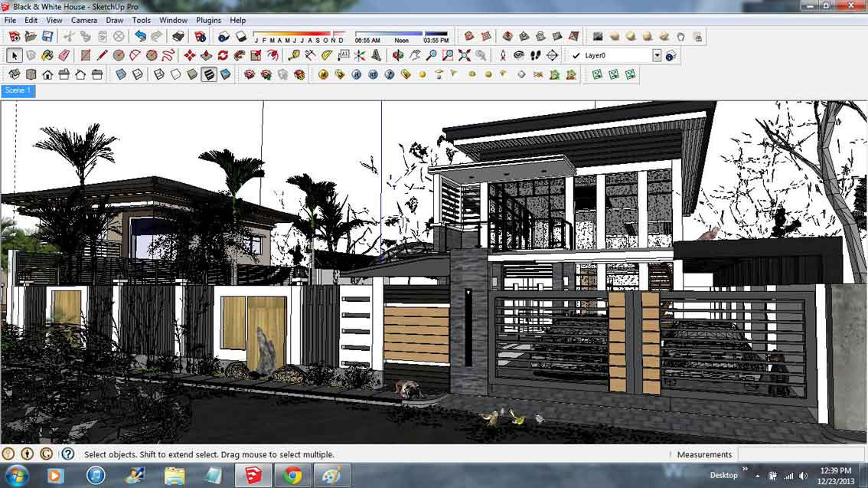
Task: Select the Protractor tool
Action: click(327, 55)
